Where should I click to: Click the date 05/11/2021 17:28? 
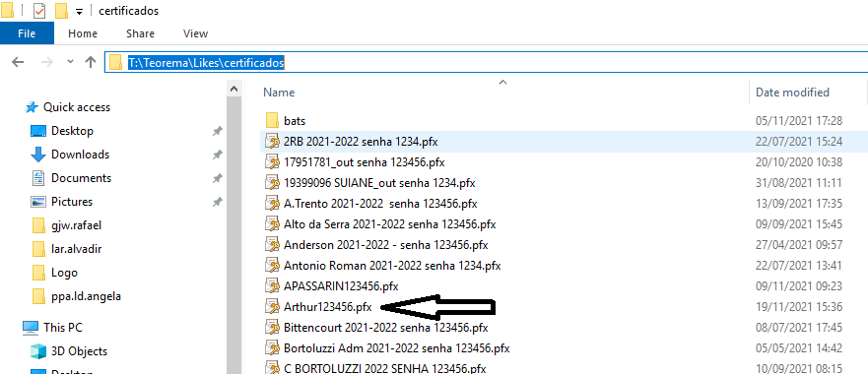tap(799, 120)
